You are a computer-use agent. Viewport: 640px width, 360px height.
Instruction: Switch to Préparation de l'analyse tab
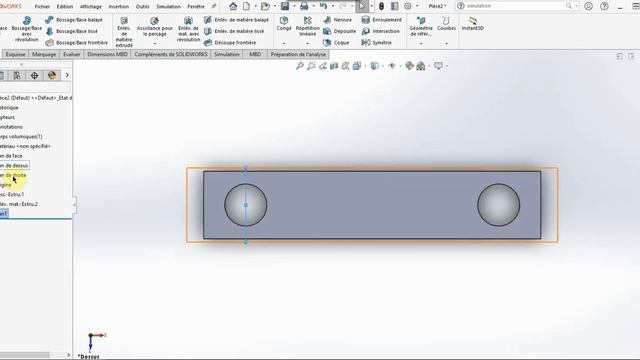(298, 54)
